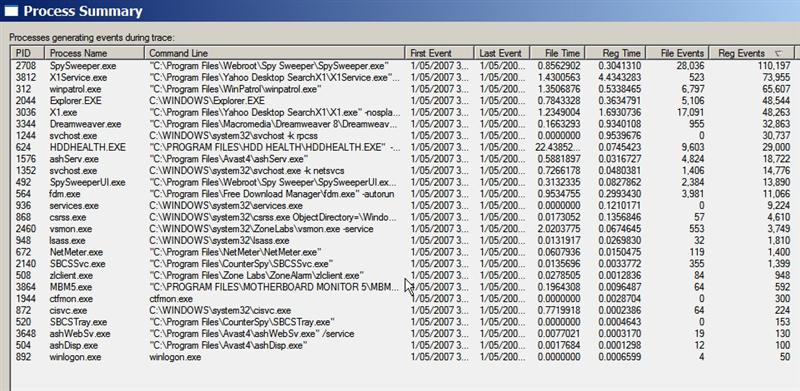The width and height of the screenshot is (800, 391).
Task: Select the SBCSSvc.exe process row
Action: 403,264
